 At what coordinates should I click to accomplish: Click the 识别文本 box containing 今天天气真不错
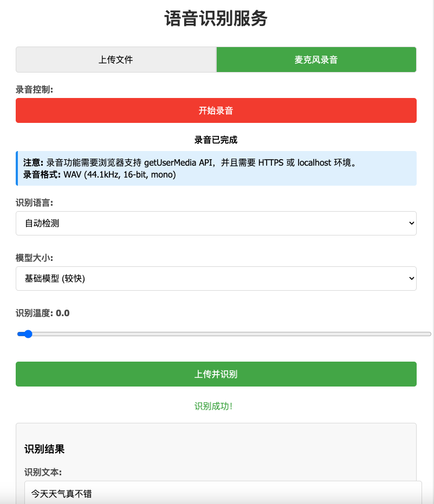point(222,493)
